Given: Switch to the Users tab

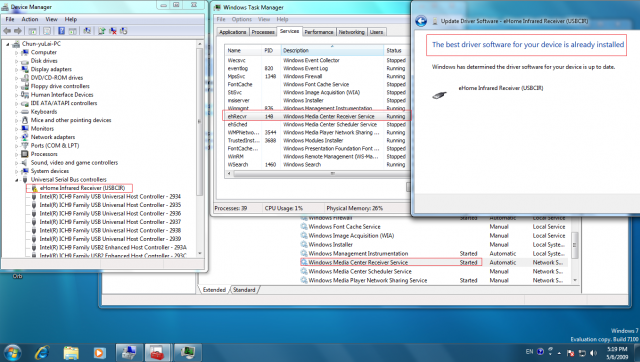Looking at the screenshot, I should coord(376,32).
